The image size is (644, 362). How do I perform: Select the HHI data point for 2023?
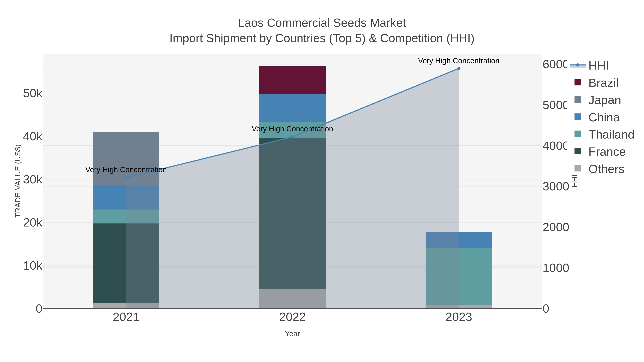(459, 68)
